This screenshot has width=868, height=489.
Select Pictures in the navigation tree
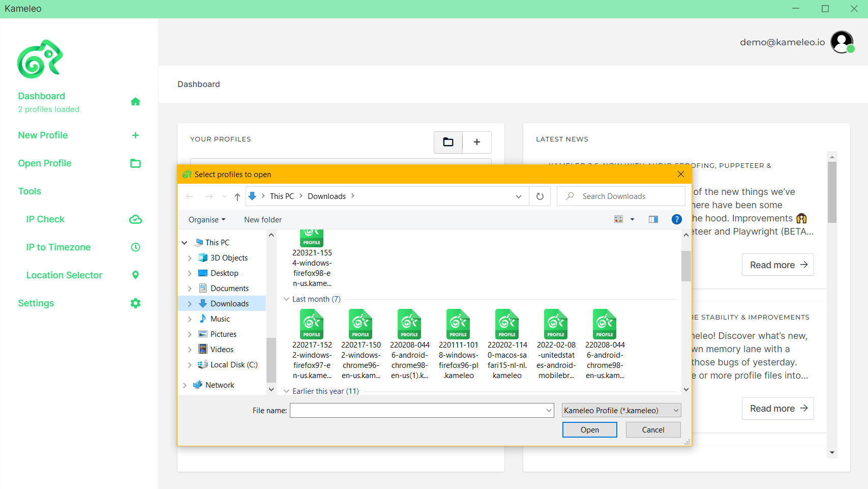[x=223, y=334]
